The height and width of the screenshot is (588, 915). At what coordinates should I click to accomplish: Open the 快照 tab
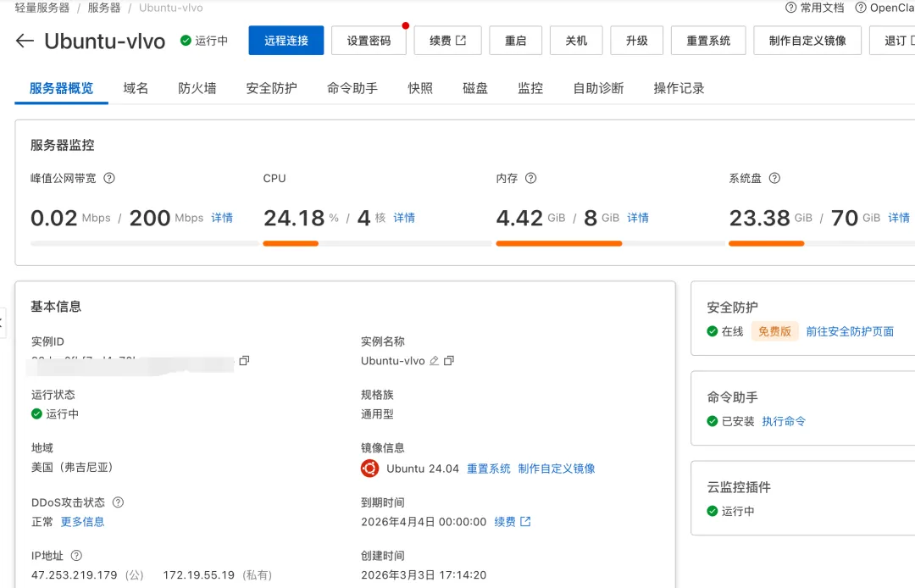(420, 88)
